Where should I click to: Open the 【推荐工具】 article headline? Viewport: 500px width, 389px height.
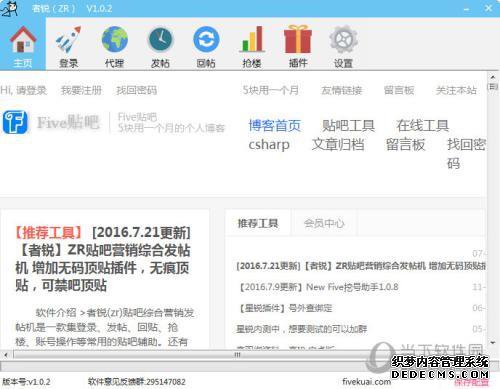click(x=103, y=259)
